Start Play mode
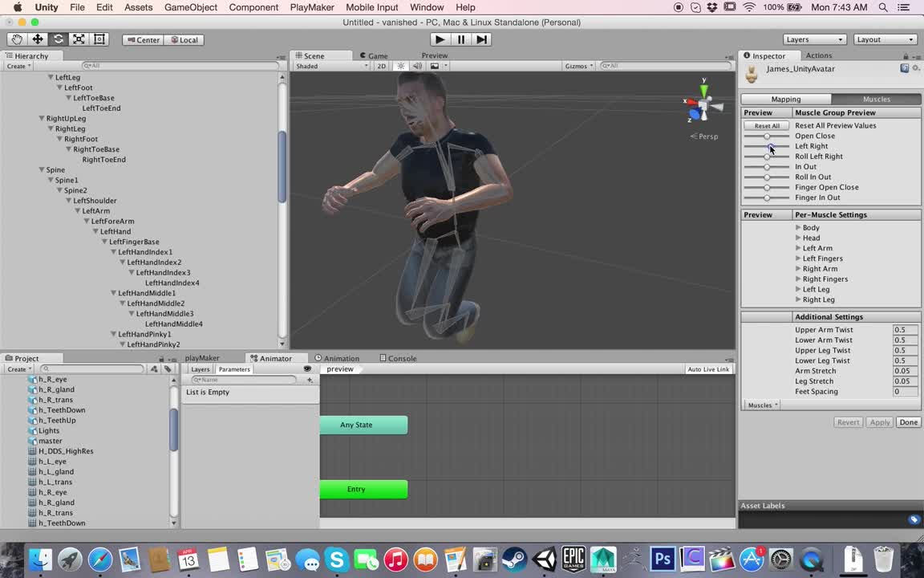The width and height of the screenshot is (924, 578). tap(440, 39)
